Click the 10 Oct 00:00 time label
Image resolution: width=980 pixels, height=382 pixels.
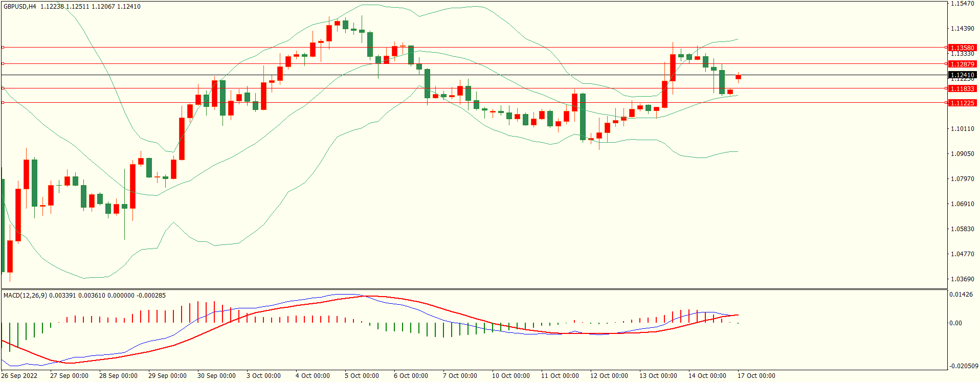[511, 376]
